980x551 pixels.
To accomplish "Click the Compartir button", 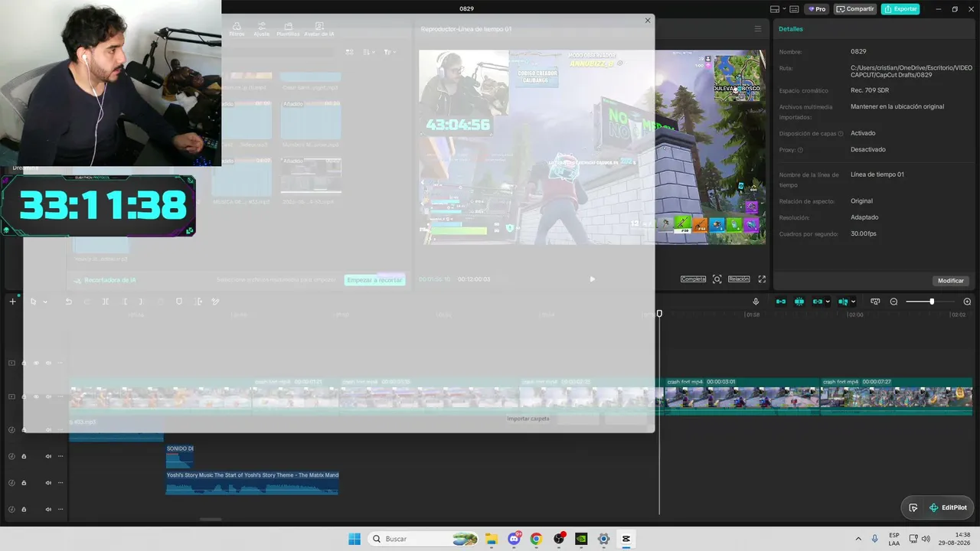I will click(x=855, y=9).
